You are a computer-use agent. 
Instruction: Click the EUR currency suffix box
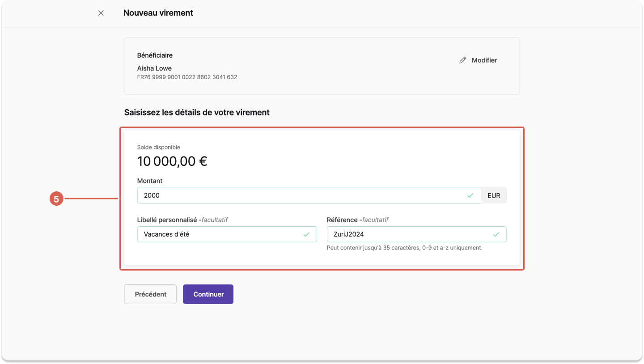click(x=494, y=195)
